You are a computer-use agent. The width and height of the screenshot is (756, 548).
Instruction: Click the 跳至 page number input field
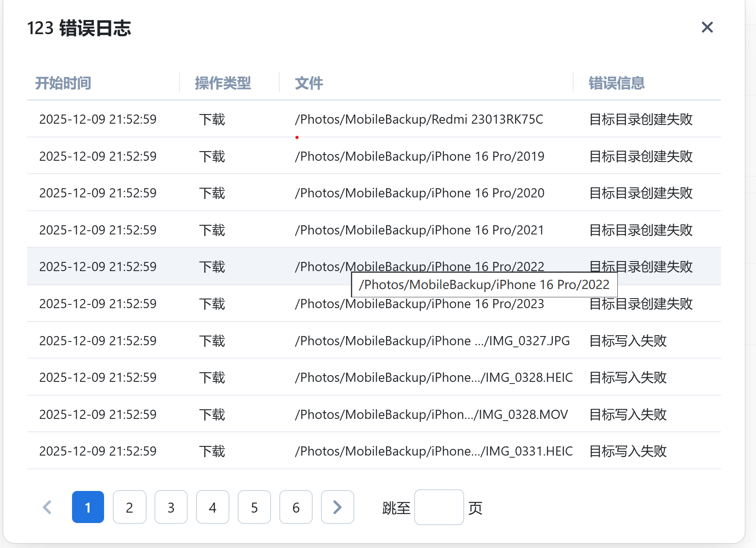click(x=439, y=508)
